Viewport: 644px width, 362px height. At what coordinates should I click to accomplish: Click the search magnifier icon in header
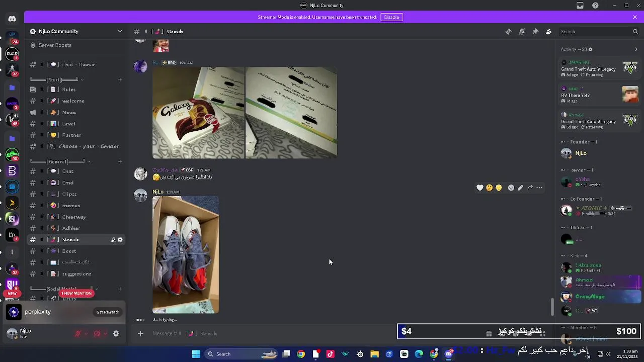(635, 31)
